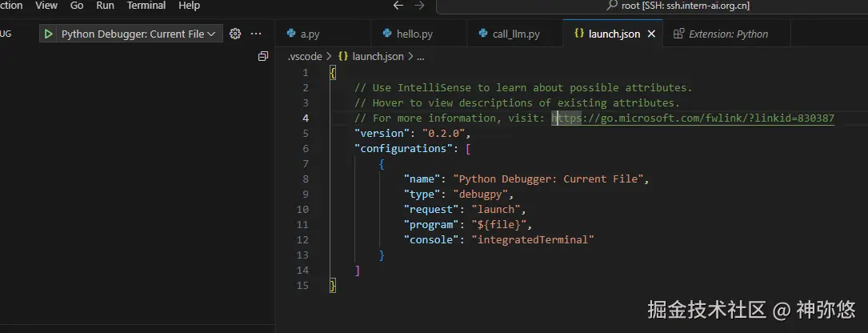Screen dimensions: 868x333
Task: Click the "program" key on line 11
Action: click(x=432, y=224)
